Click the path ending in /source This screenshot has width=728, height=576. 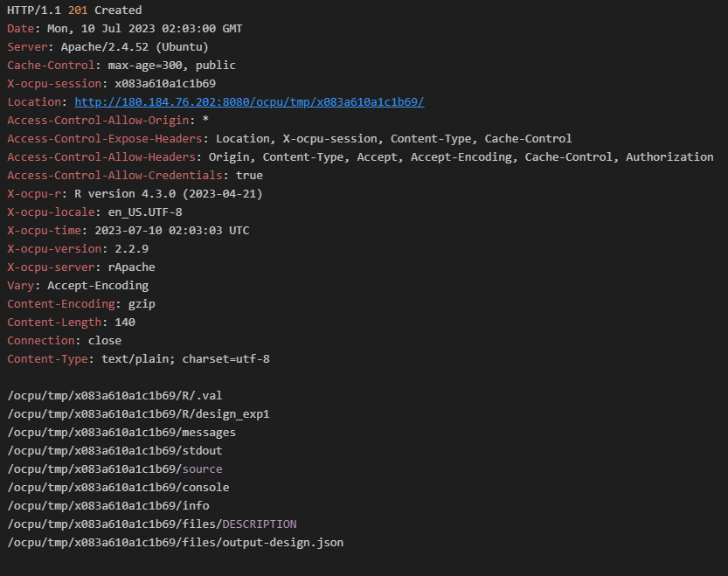pyautogui.click(x=114, y=469)
